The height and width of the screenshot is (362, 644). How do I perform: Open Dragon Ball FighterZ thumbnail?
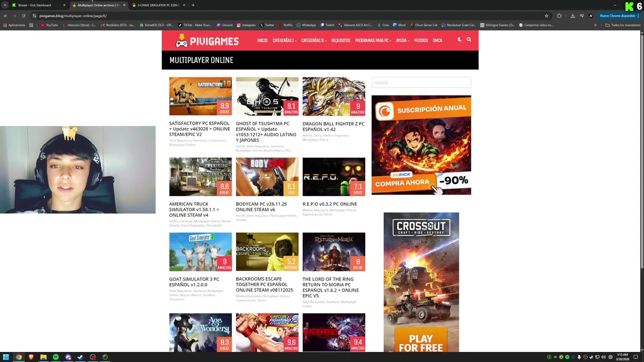334,96
